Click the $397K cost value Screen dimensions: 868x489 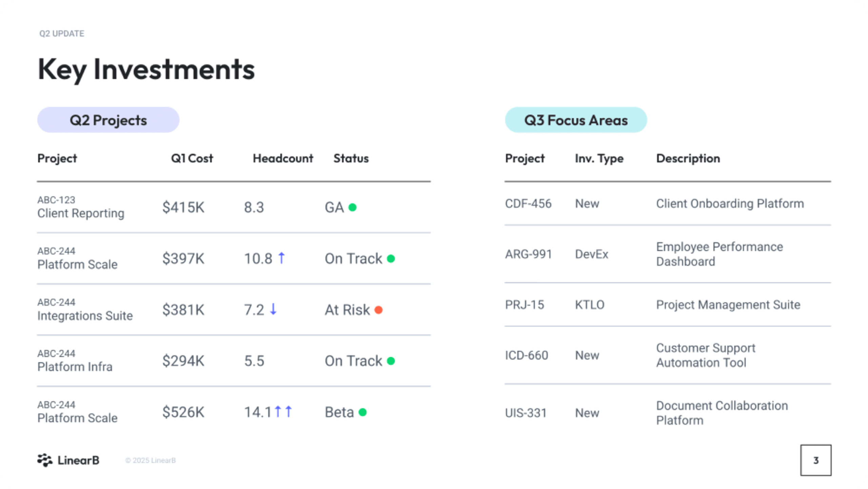tap(183, 259)
